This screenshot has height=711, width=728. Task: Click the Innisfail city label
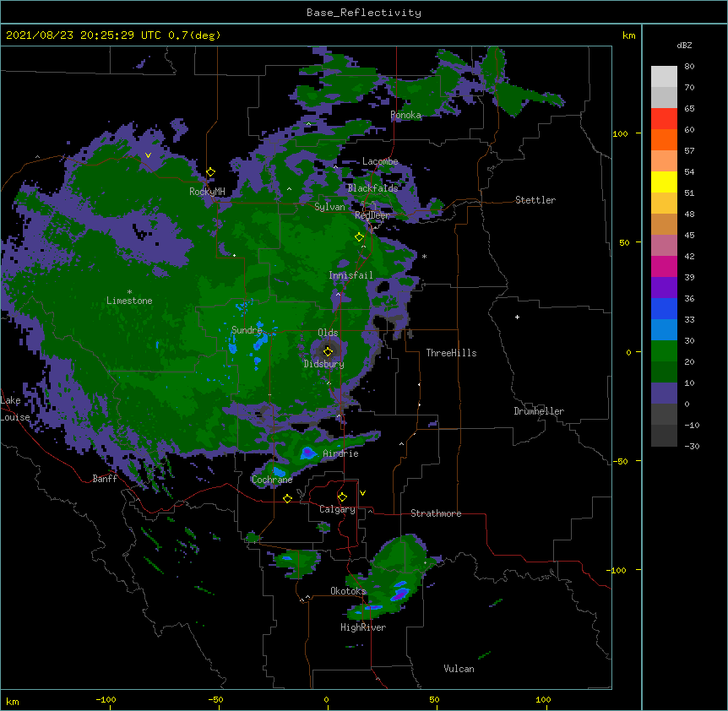pos(351,275)
